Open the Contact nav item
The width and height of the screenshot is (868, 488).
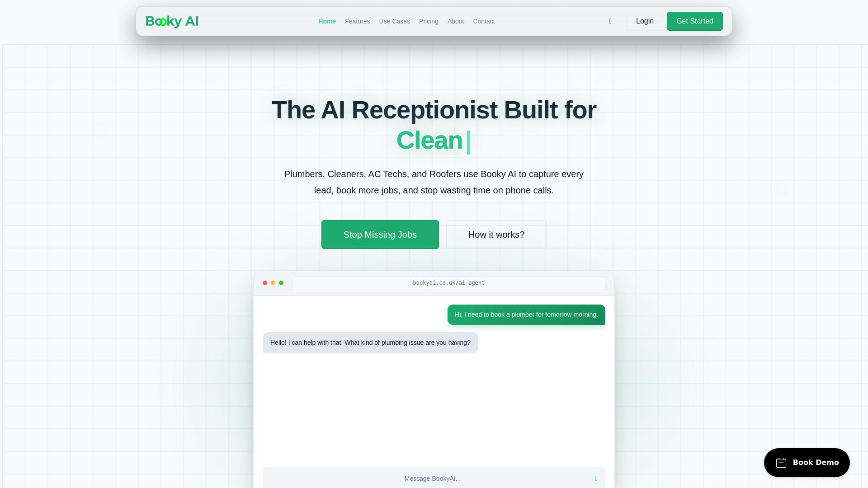[484, 21]
